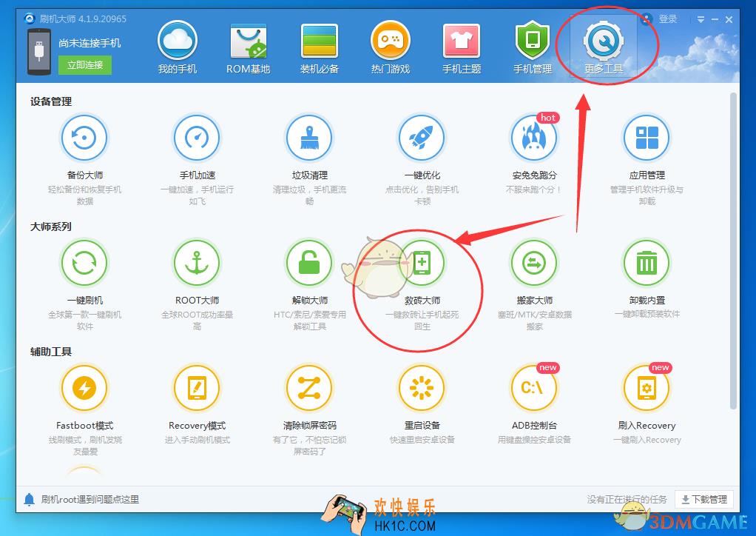Enter Recovery模式 via tablet icon
This screenshot has width=756, height=536.
[197, 388]
